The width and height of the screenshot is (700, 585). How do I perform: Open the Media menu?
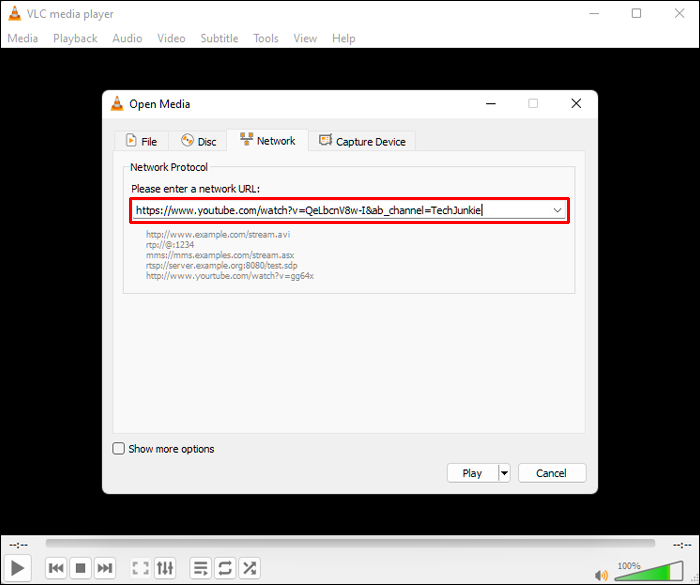(23, 38)
